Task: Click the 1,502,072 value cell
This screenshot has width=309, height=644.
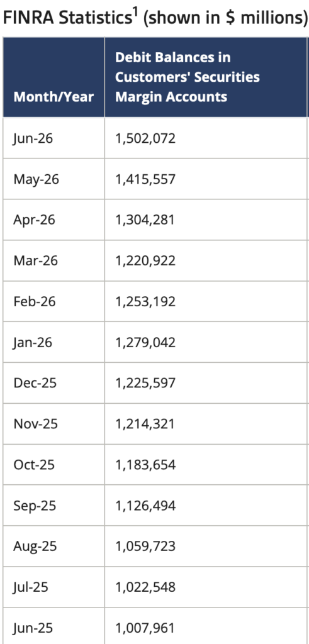Action: [x=145, y=138]
